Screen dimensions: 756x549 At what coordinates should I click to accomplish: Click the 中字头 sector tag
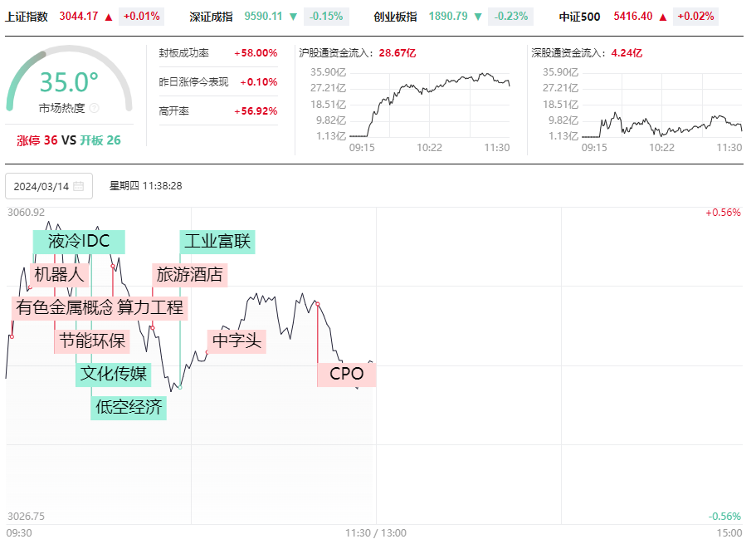[x=237, y=341]
